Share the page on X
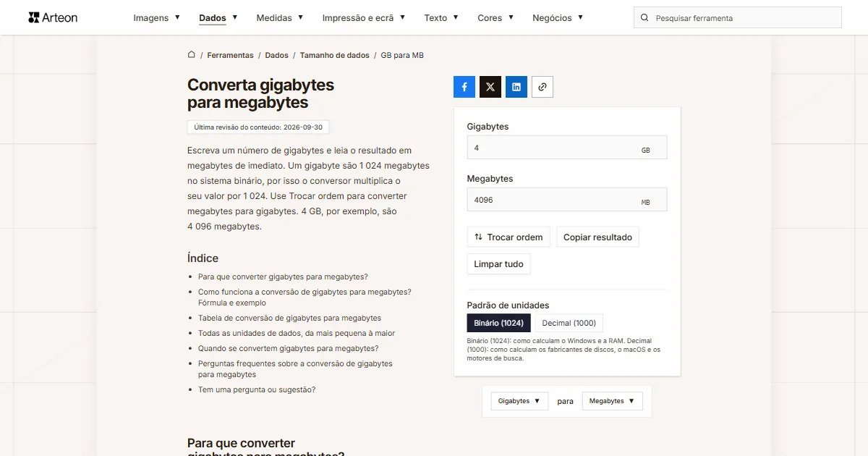Viewport: 868px width, 456px height. point(490,87)
